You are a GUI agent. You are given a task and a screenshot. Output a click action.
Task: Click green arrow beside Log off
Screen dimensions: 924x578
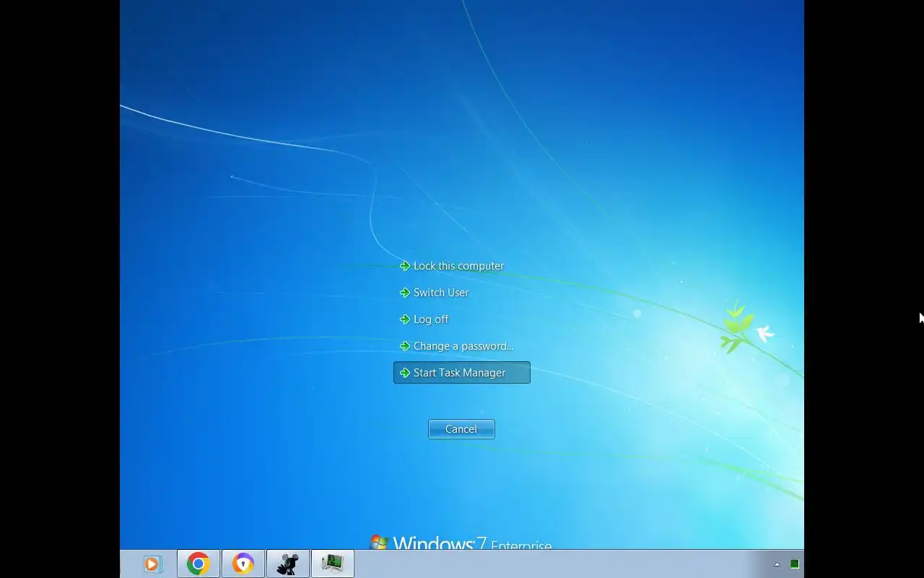click(405, 319)
